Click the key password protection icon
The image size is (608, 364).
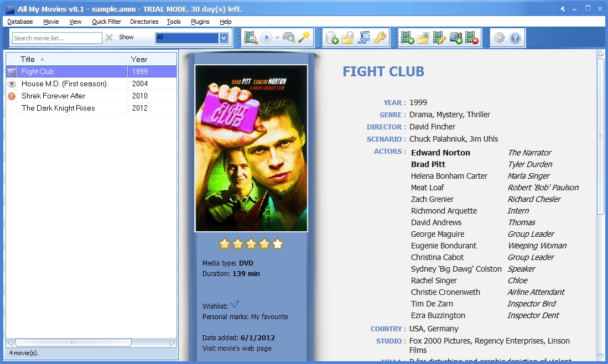pyautogui.click(x=380, y=38)
